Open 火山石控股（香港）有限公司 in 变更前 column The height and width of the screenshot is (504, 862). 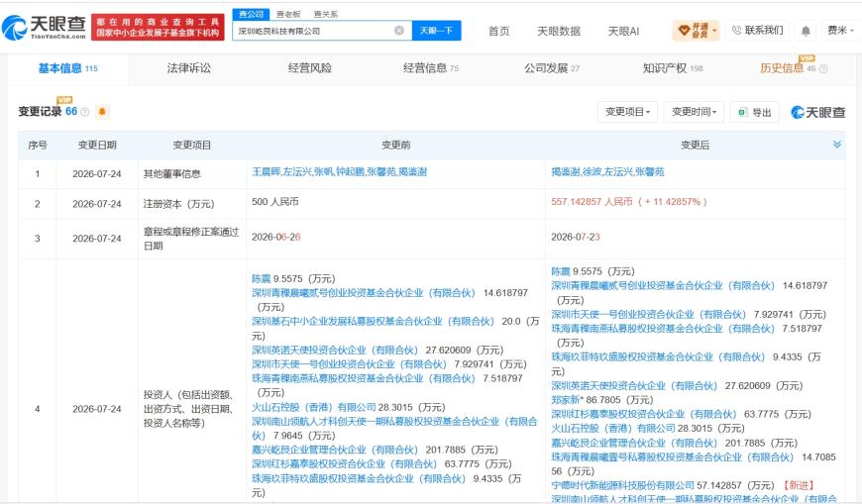(x=314, y=407)
